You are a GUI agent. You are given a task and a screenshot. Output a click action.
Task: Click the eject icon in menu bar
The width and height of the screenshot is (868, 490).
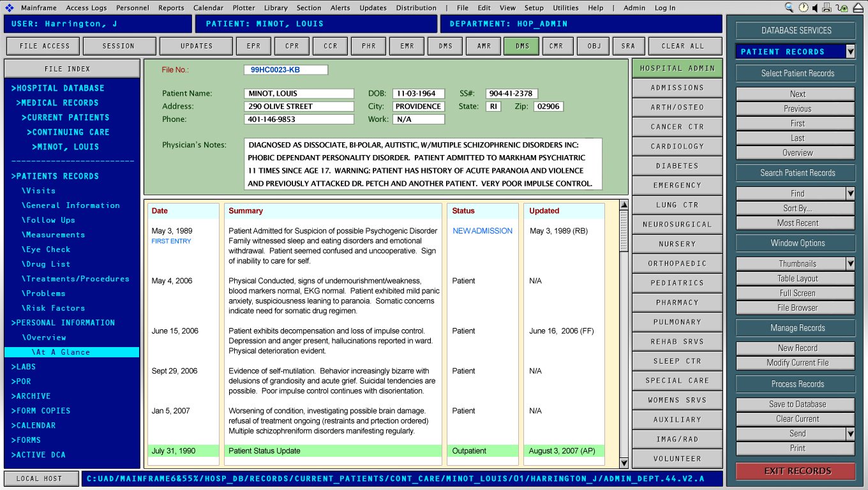[x=858, y=8]
